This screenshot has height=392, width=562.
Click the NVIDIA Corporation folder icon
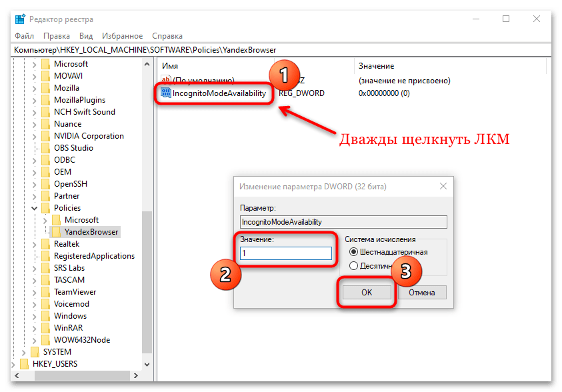[x=45, y=136]
